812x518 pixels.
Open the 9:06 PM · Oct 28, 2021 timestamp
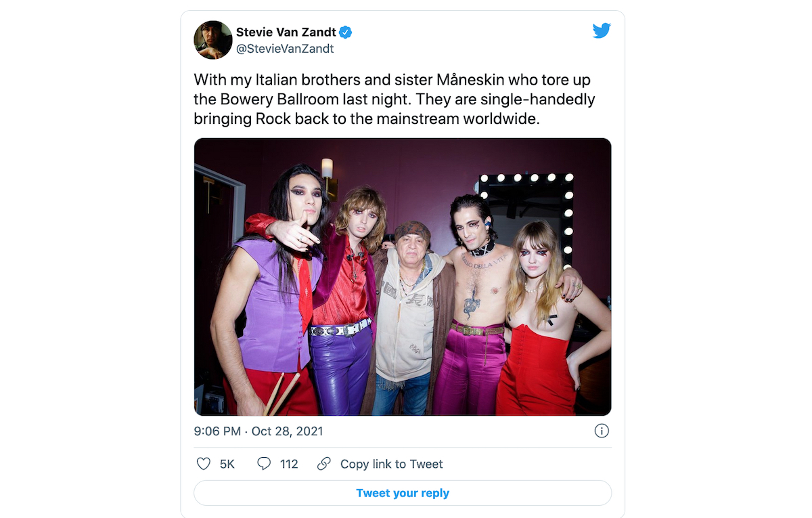258,431
